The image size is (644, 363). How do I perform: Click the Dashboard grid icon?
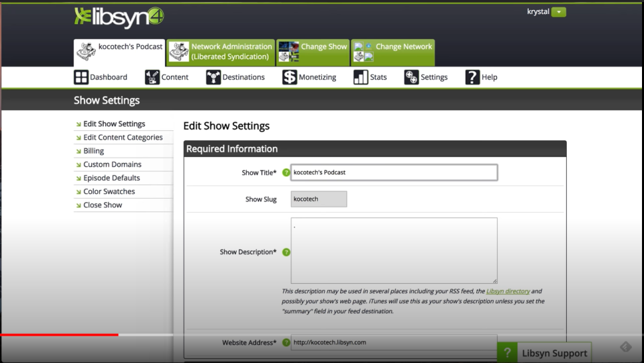[81, 77]
